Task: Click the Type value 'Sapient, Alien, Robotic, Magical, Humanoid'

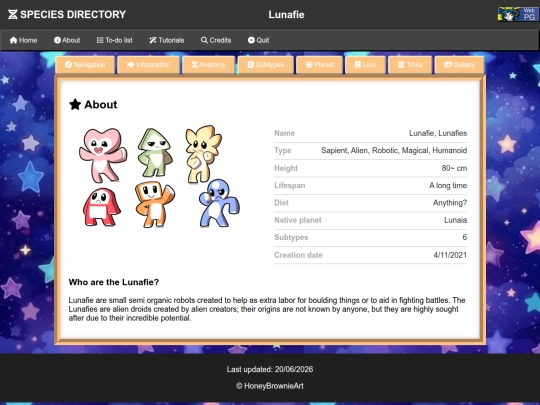Action: (394, 150)
